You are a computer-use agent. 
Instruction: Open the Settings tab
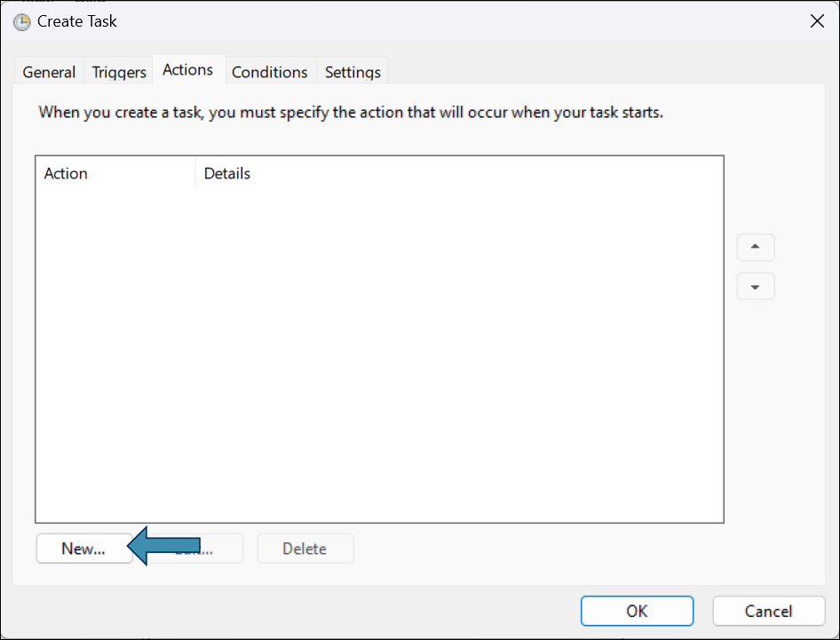(x=353, y=72)
